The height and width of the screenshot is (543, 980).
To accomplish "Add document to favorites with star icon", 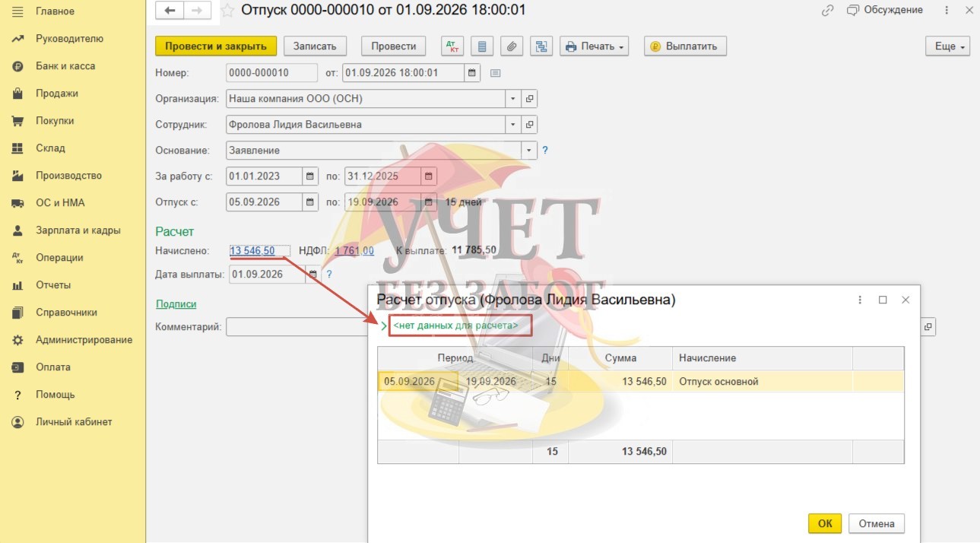I will [227, 11].
